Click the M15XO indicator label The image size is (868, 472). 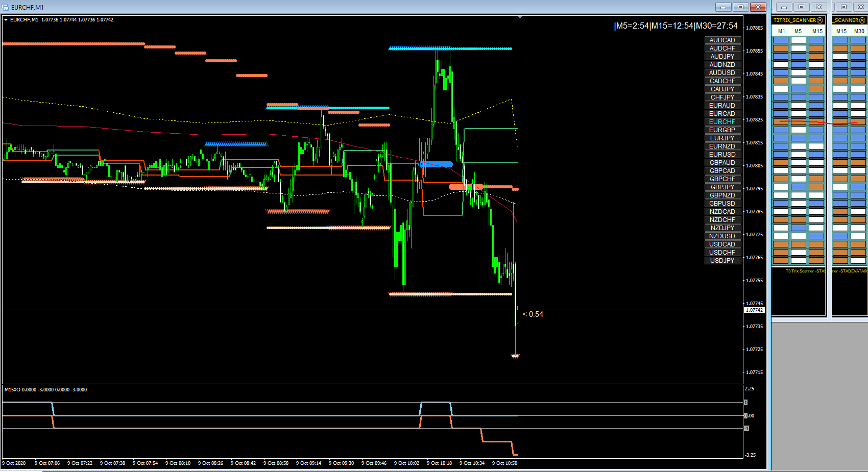[x=45, y=390]
